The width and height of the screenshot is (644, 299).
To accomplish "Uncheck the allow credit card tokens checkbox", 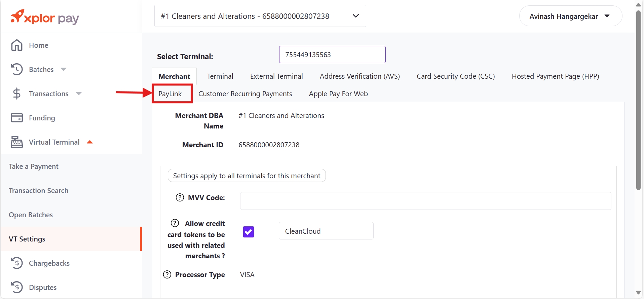I will click(x=248, y=232).
